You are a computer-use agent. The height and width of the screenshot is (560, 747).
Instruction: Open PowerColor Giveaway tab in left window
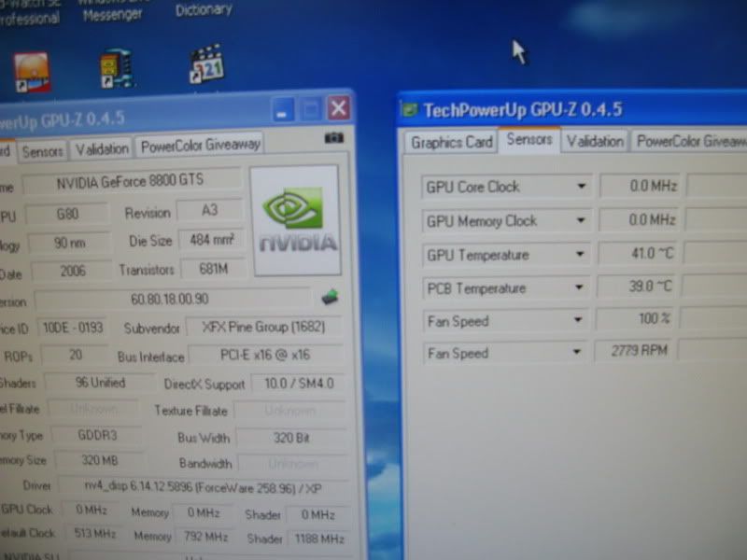tap(200, 145)
